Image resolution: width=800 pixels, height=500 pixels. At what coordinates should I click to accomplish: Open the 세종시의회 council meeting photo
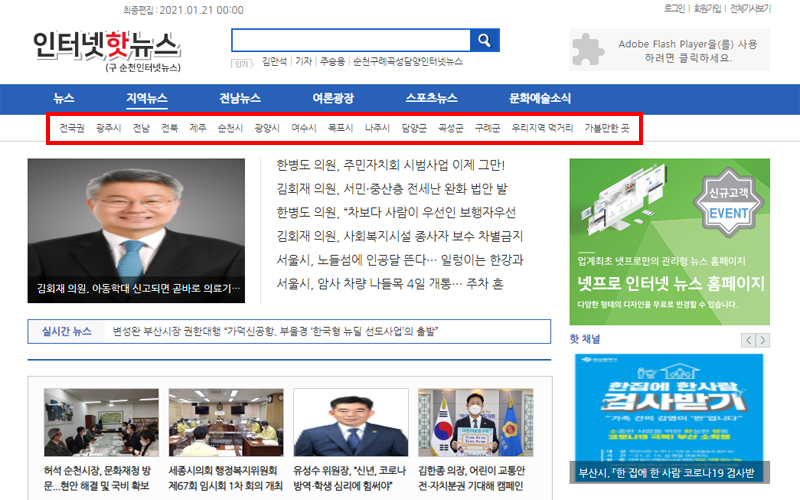pyautogui.click(x=226, y=422)
